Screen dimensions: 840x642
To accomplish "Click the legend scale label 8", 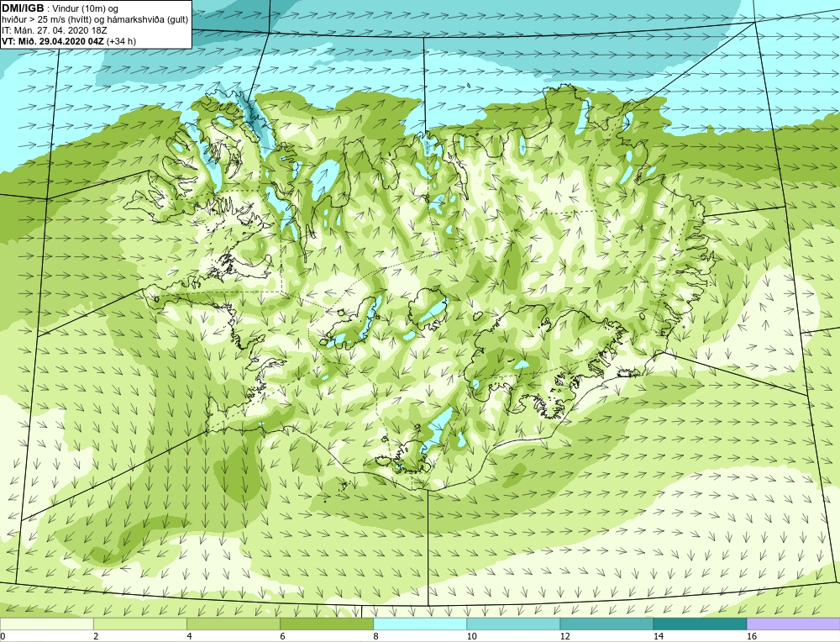I will (376, 636).
